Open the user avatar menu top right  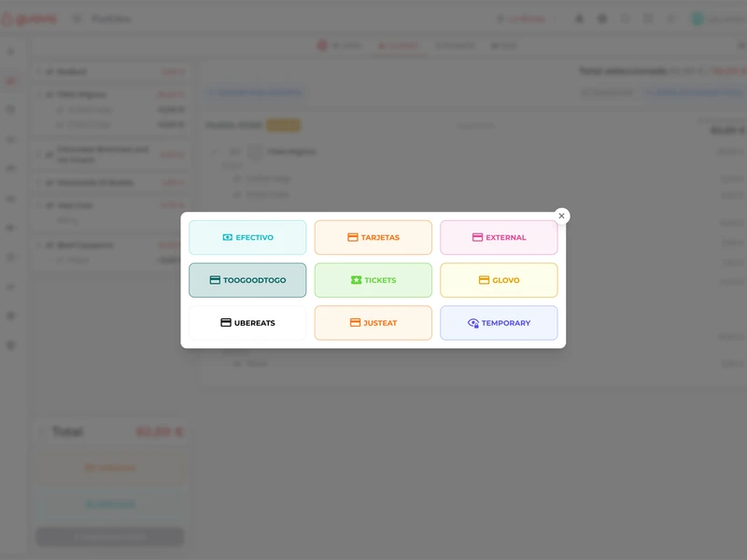click(697, 19)
